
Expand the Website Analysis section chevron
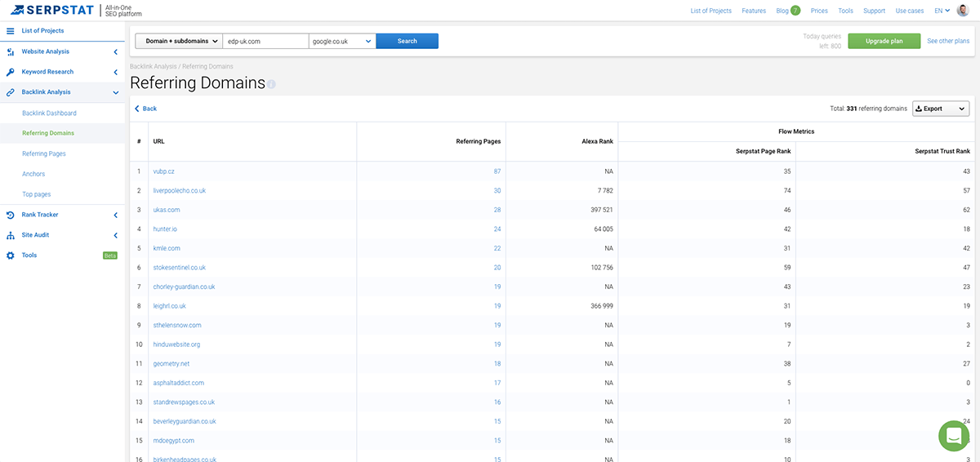116,52
